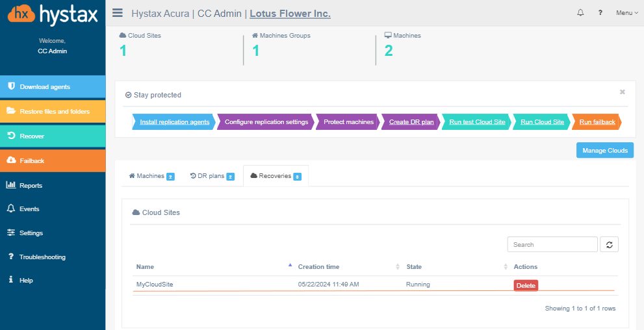
Task: Click the Machines Groups count 1
Action: point(255,51)
